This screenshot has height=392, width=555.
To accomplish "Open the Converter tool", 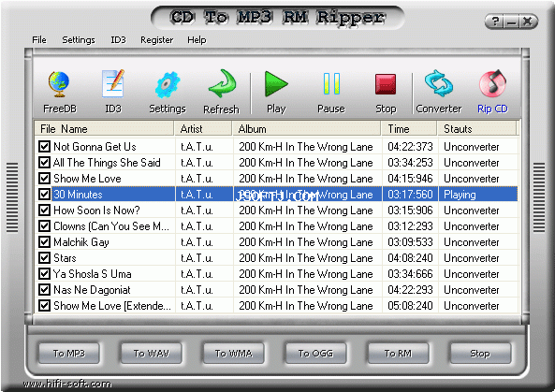I will tap(439, 83).
